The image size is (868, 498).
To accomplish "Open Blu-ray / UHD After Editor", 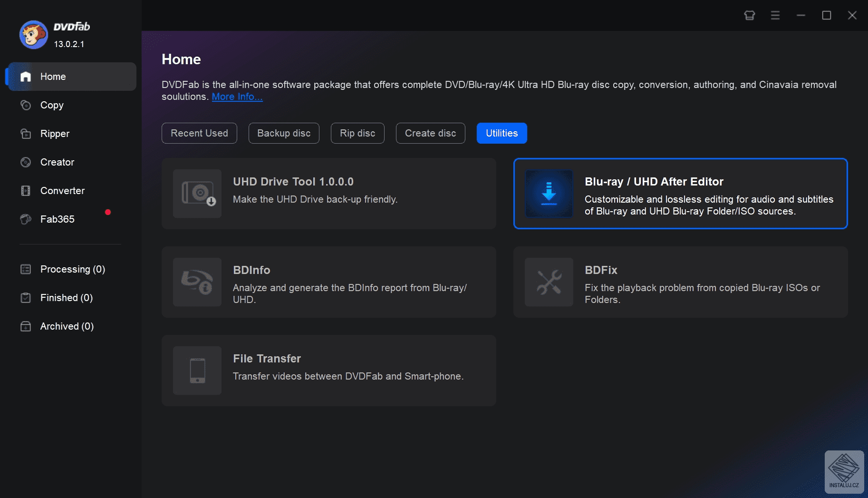I will click(680, 194).
